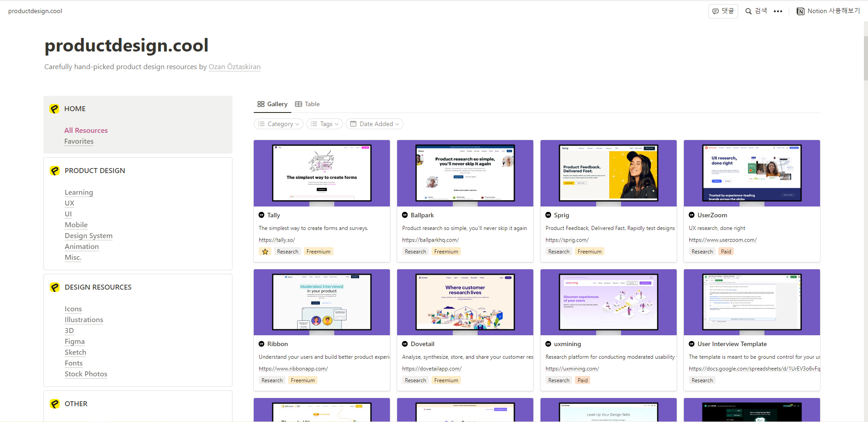Image resolution: width=868 pixels, height=422 pixels.
Task: Open the Tally card thumbnail
Action: tap(322, 173)
